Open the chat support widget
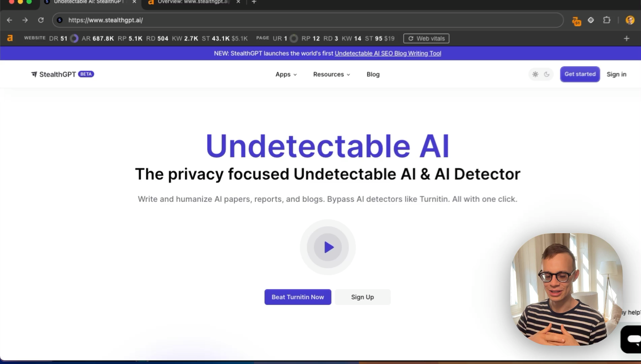This screenshot has width=641, height=364. tap(632, 339)
